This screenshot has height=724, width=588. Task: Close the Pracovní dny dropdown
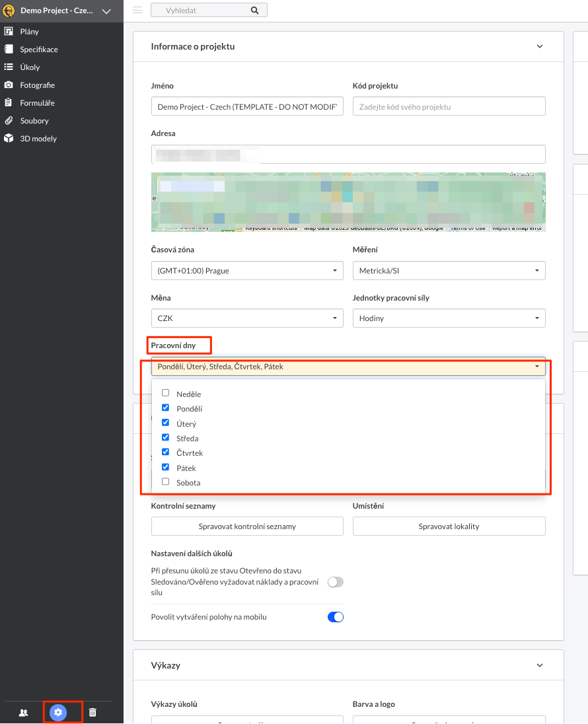pos(348,366)
